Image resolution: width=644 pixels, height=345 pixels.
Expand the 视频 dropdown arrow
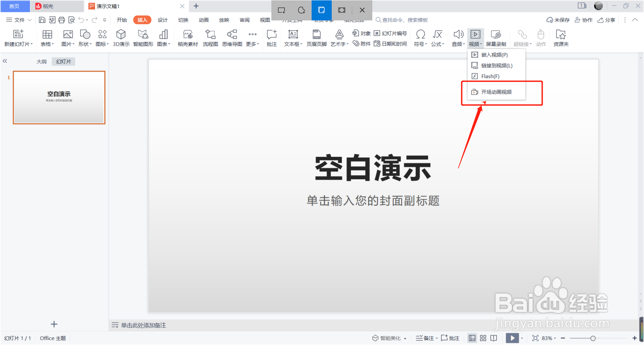(x=481, y=44)
